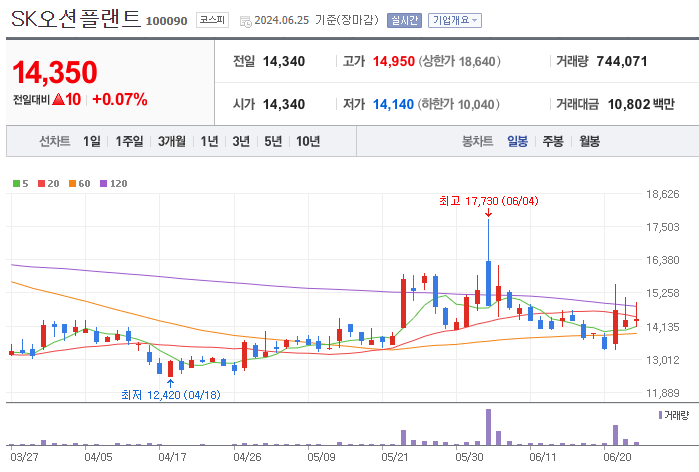Click the red up-triangle next to 10
Viewport: 699px width, 472px height.
(59, 99)
